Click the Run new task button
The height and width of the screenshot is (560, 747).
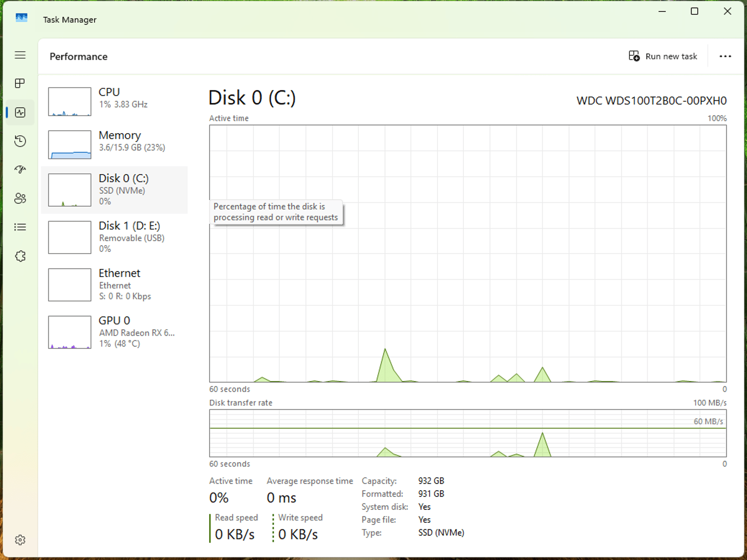[663, 56]
